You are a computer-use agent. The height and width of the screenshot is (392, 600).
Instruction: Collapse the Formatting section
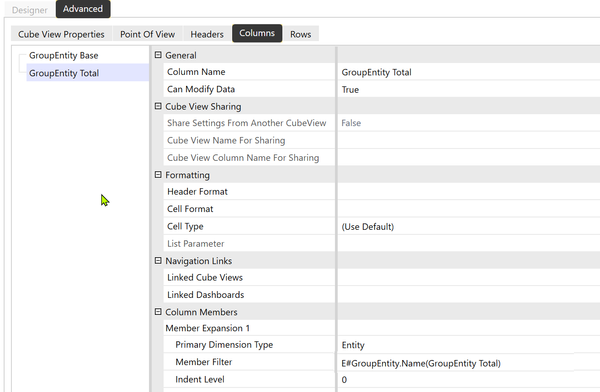coord(158,175)
